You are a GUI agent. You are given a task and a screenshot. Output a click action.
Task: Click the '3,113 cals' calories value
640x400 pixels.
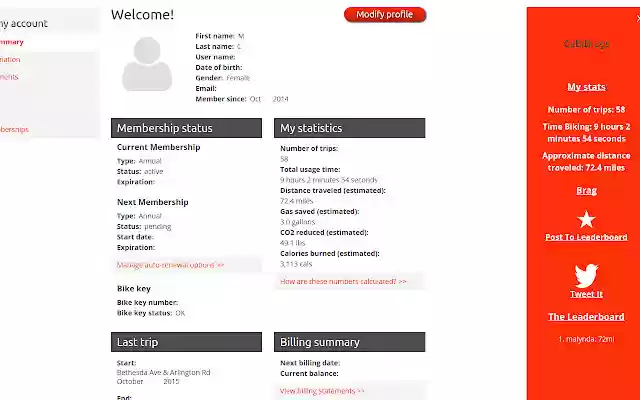point(296,264)
